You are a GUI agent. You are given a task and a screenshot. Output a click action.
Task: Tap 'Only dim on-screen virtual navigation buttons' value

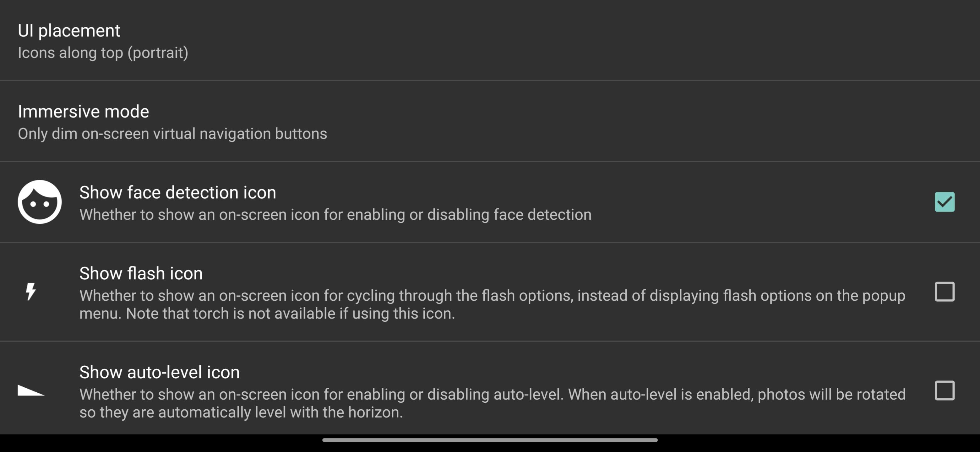[x=172, y=134]
